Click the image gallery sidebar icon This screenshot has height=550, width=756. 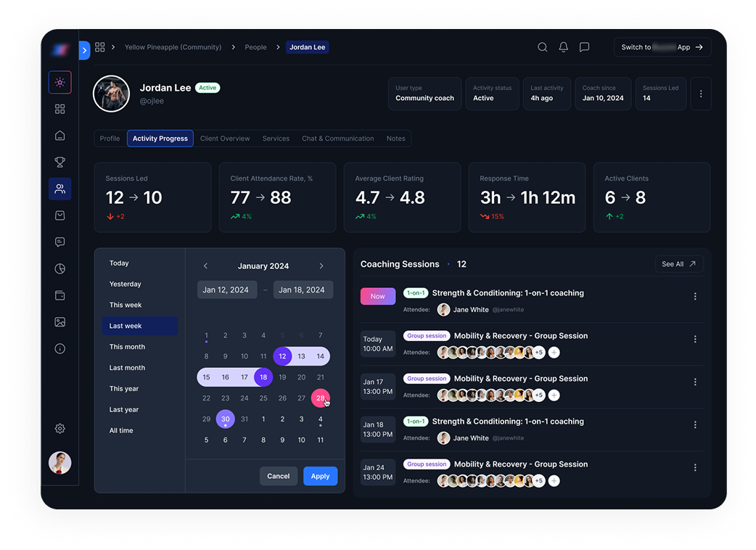point(60,322)
